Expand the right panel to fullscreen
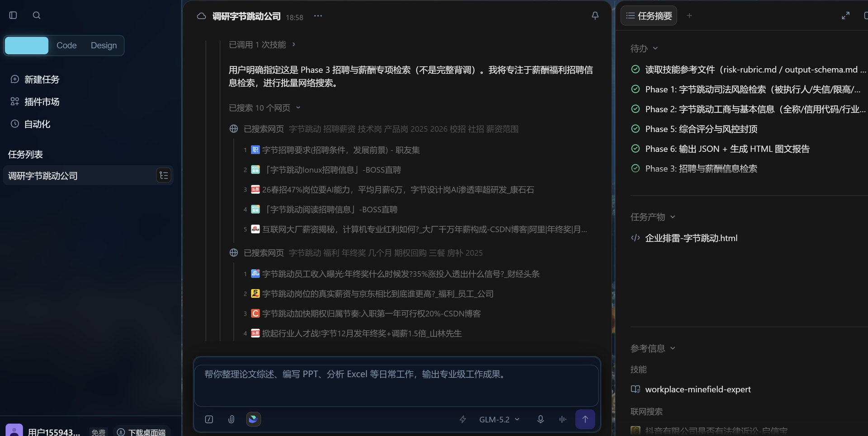This screenshot has width=868, height=436. click(845, 16)
